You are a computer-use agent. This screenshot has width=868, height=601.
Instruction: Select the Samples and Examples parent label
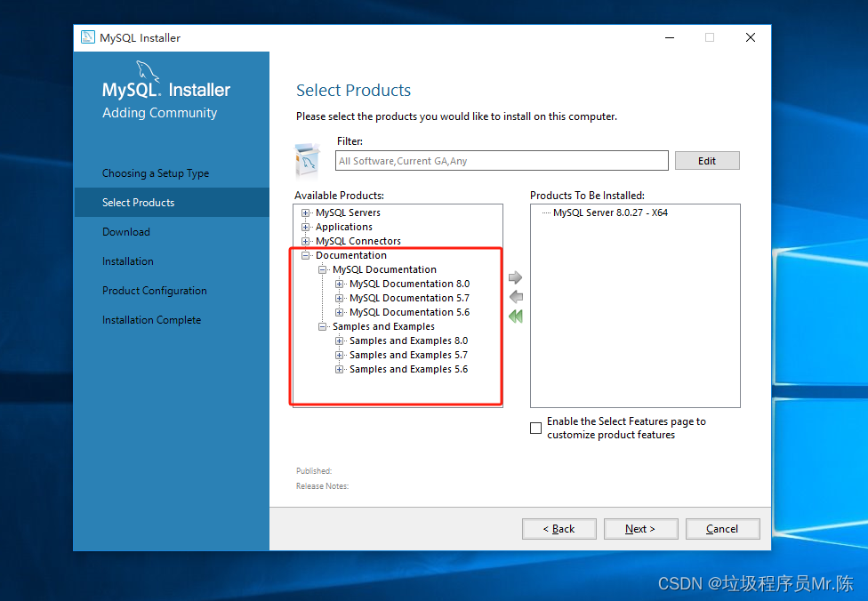click(383, 326)
